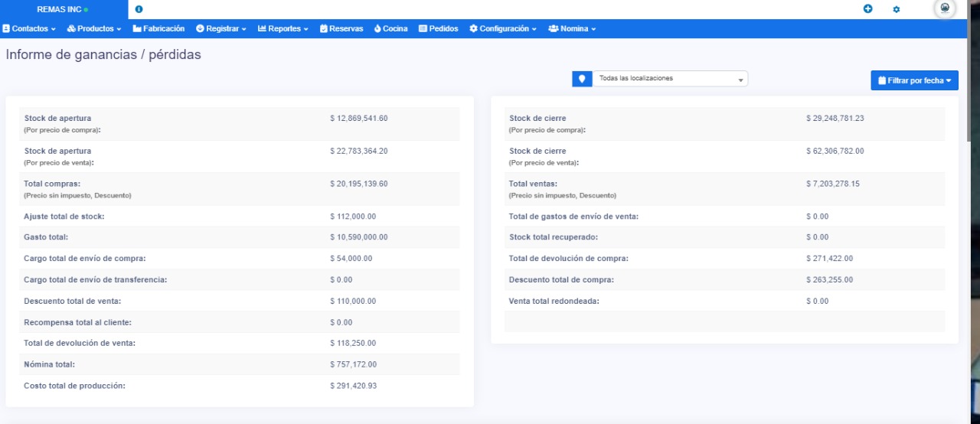Open settings gear icon in header

(897, 9)
